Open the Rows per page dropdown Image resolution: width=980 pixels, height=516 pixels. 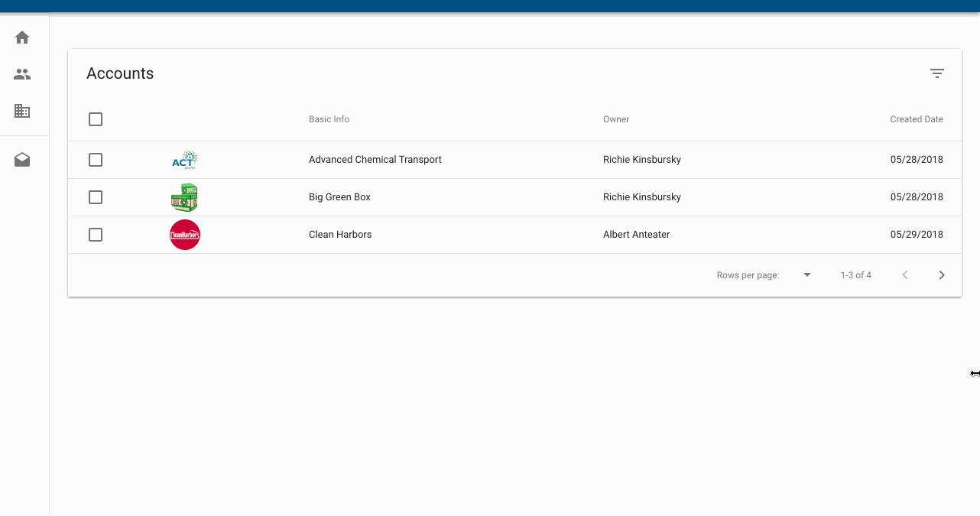[806, 274]
